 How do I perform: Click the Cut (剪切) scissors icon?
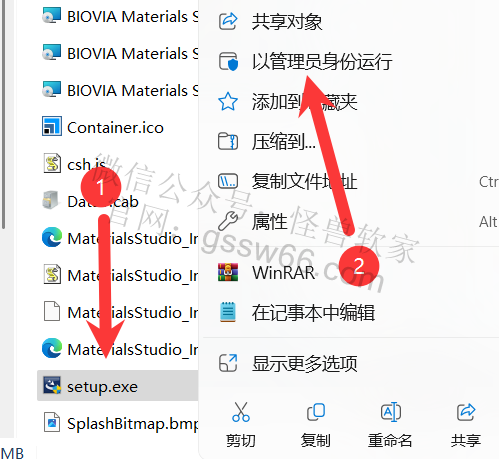pyautogui.click(x=241, y=412)
